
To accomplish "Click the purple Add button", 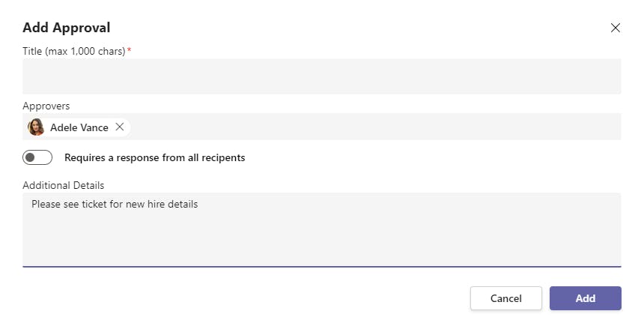I will [x=585, y=298].
